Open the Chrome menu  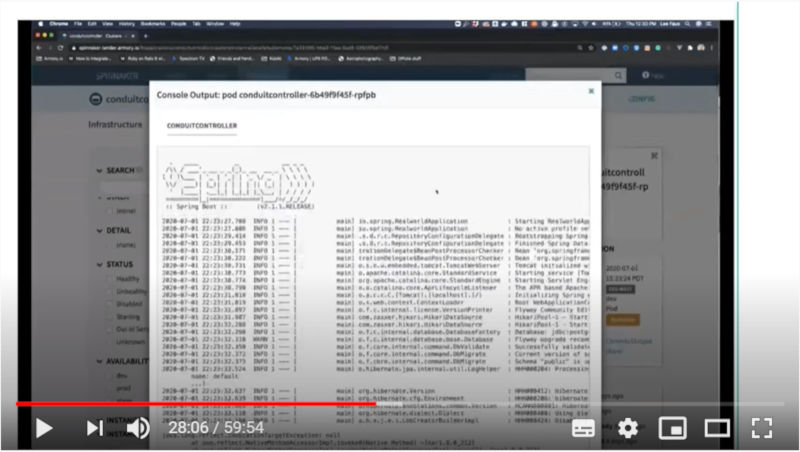pyautogui.click(x=59, y=23)
